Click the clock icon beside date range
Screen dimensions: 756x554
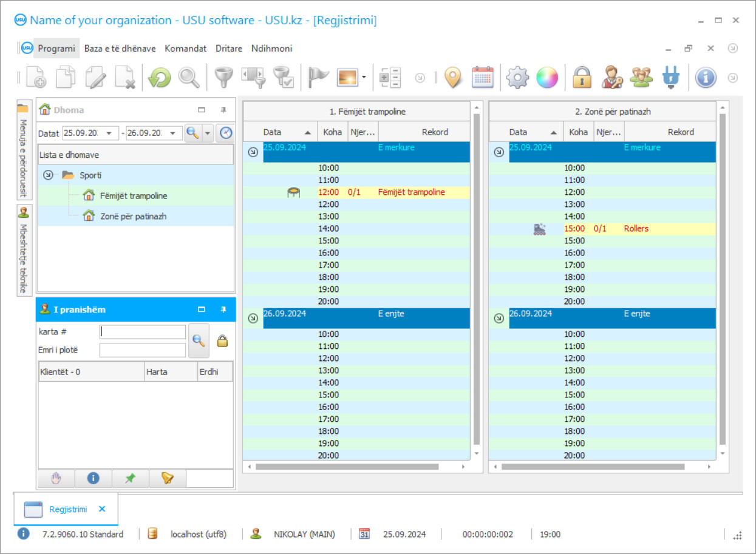(x=226, y=133)
